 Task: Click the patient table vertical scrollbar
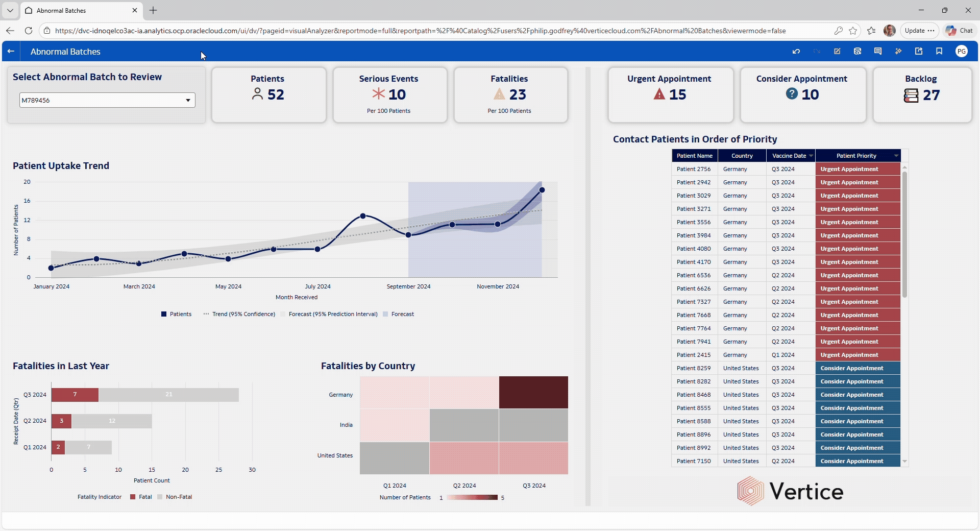904,235
